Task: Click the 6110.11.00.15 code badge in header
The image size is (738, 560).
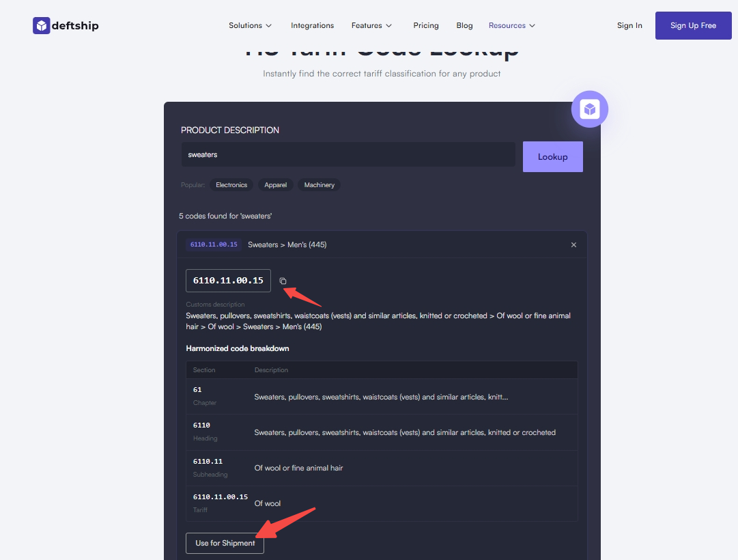Action: [214, 244]
